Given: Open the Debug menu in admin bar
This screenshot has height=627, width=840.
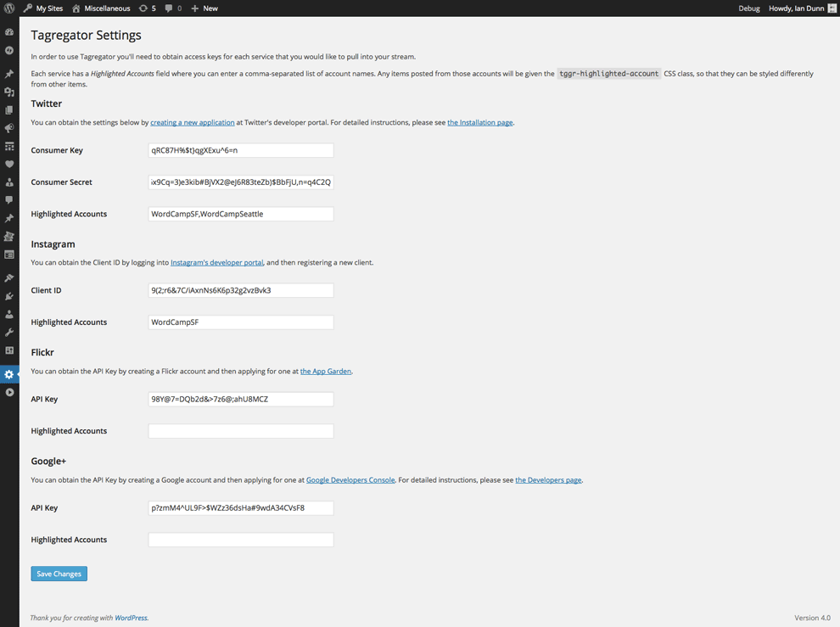Looking at the screenshot, I should tap(749, 8).
